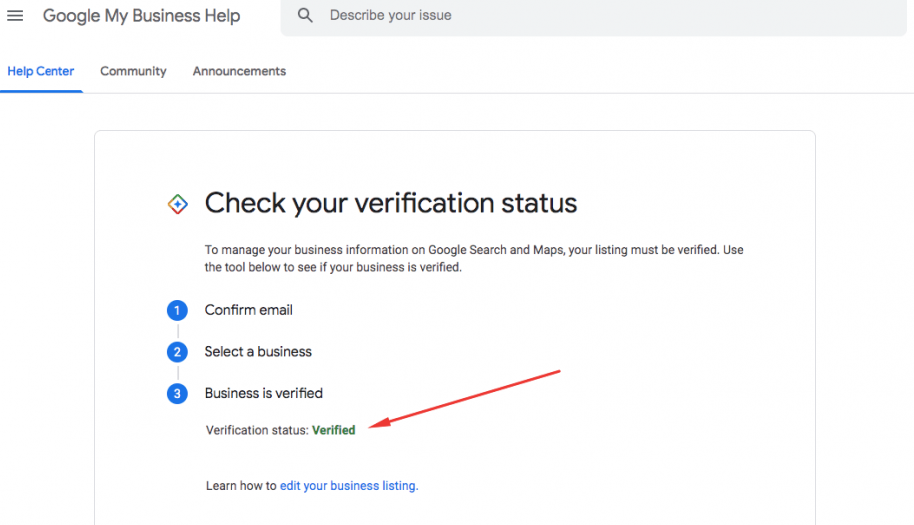Click the intro paragraph about listing verification

click(x=474, y=258)
